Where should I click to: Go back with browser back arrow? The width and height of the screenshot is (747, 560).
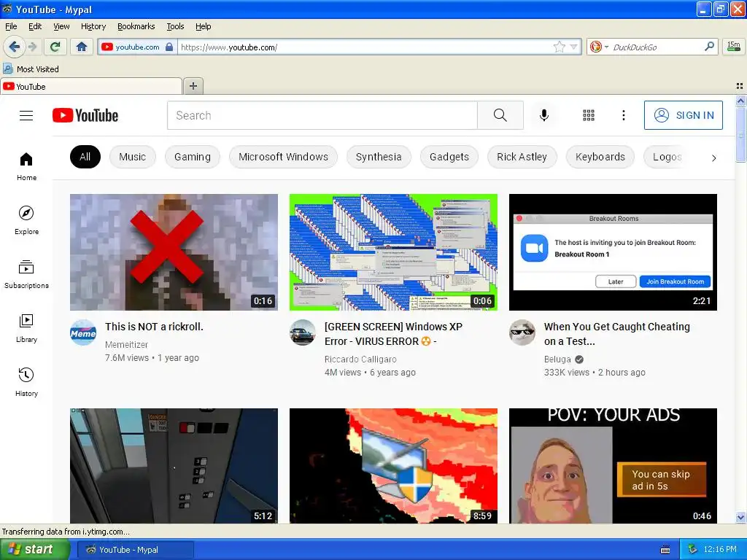tap(14, 47)
